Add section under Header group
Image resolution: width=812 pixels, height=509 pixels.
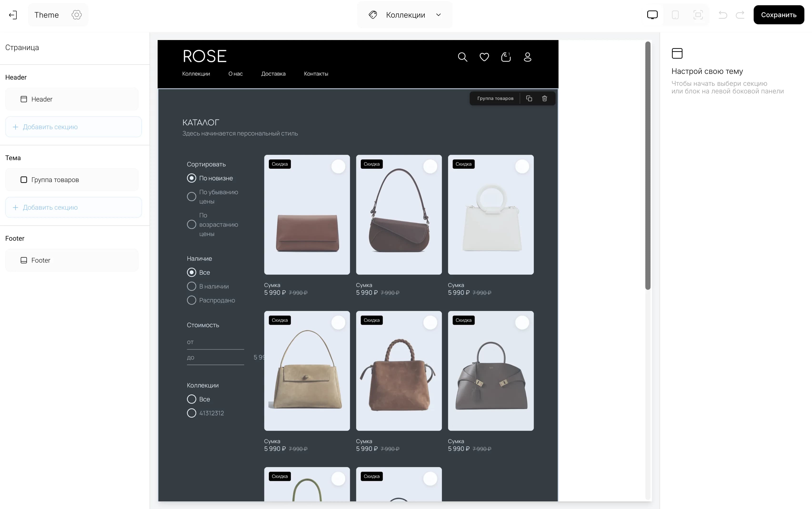(x=73, y=127)
